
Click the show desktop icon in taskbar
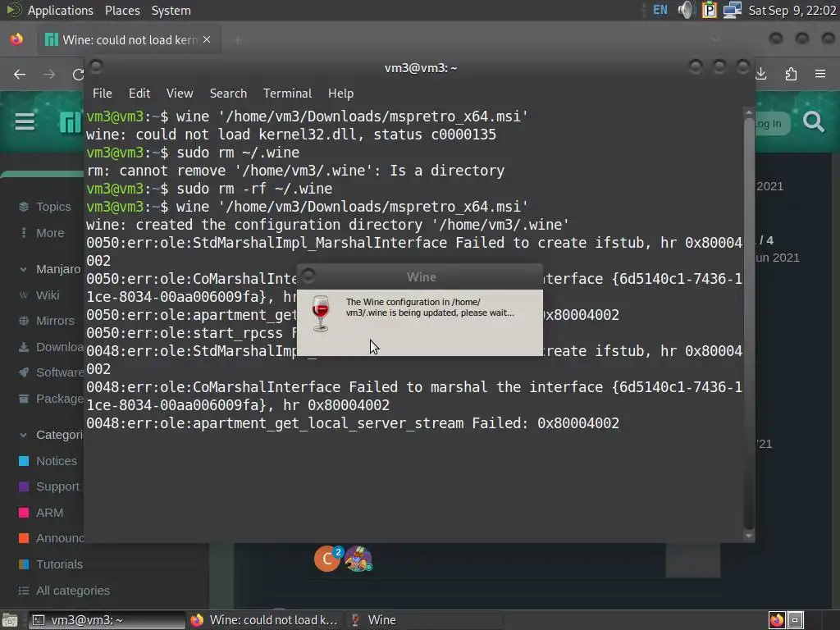pos(10,620)
